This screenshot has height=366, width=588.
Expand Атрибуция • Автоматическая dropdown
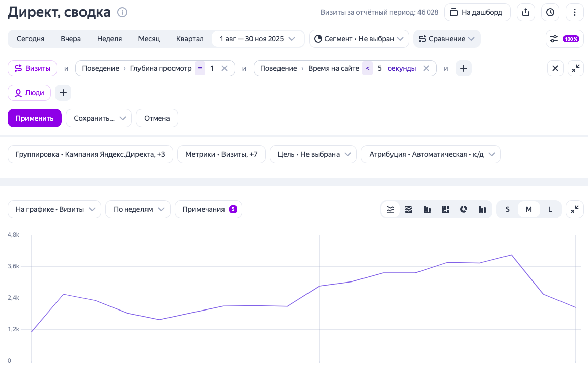click(430, 154)
